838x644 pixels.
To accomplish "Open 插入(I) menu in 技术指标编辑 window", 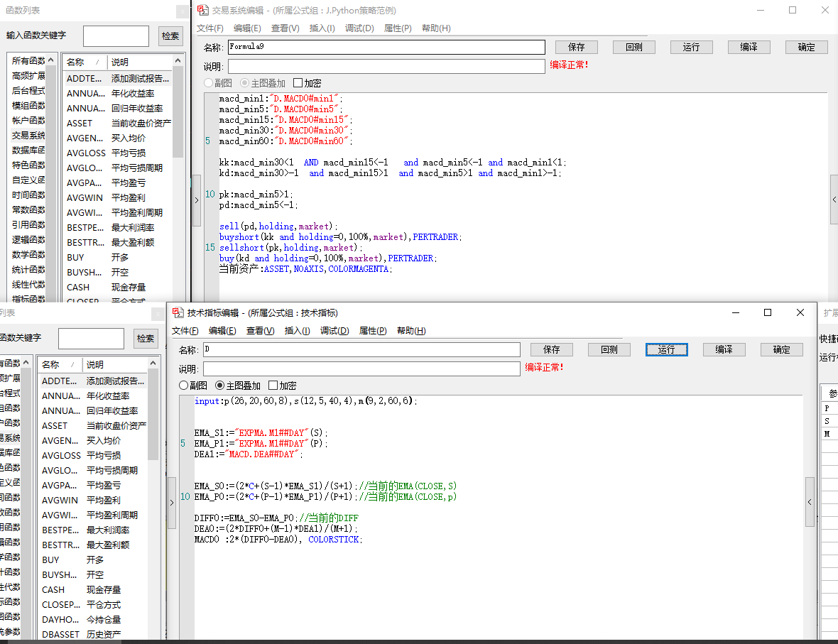I will click(297, 331).
